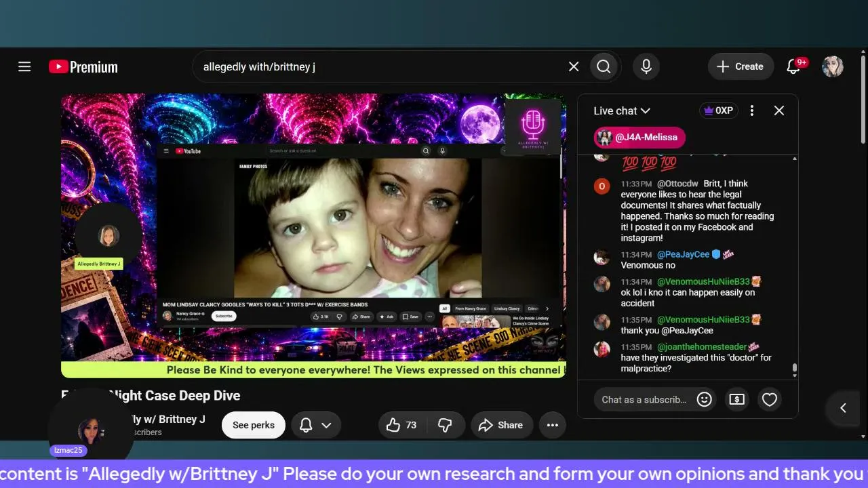
Task: Like the video with 73 likes
Action: tap(402, 425)
